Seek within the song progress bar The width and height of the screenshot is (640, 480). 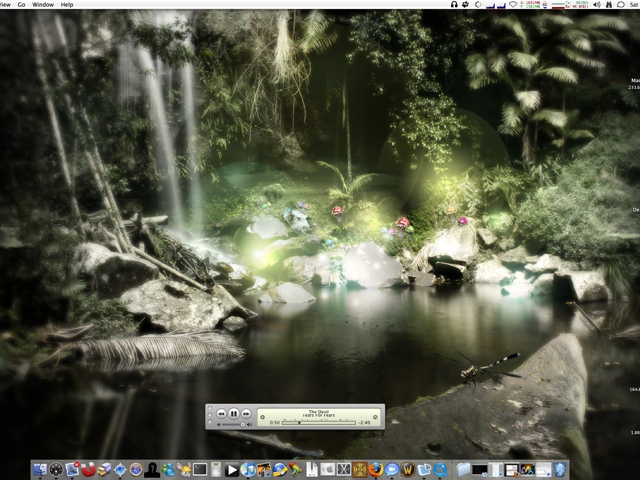319,422
